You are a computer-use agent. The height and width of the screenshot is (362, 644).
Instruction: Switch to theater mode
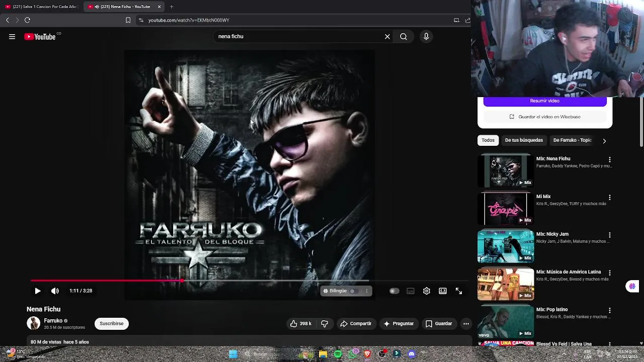[x=443, y=291]
